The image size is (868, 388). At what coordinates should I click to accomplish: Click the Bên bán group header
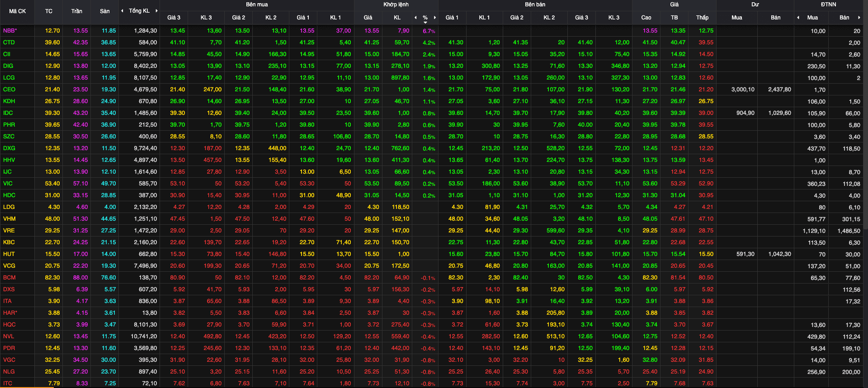(535, 5)
